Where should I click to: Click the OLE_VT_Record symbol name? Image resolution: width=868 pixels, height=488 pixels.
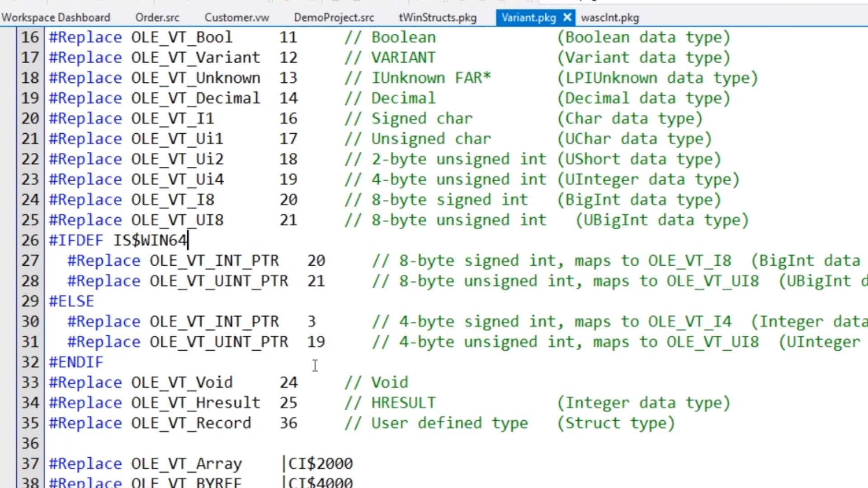pos(191,423)
